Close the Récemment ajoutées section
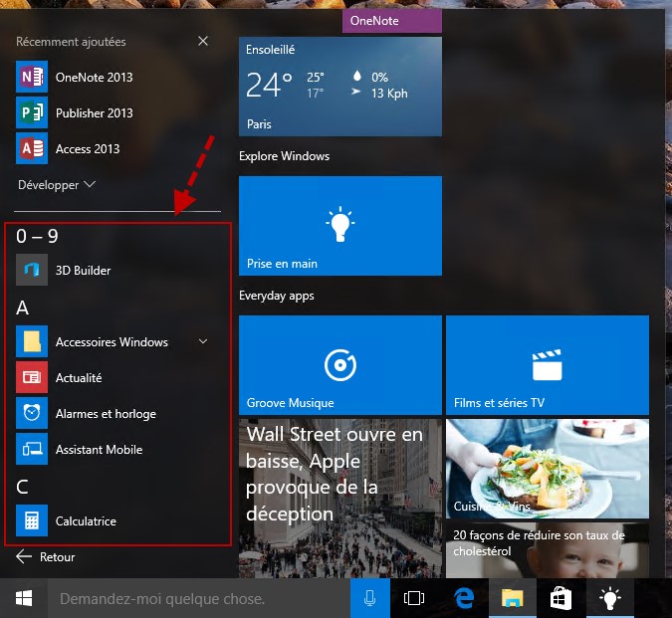The width and height of the screenshot is (672, 618). pos(203,41)
